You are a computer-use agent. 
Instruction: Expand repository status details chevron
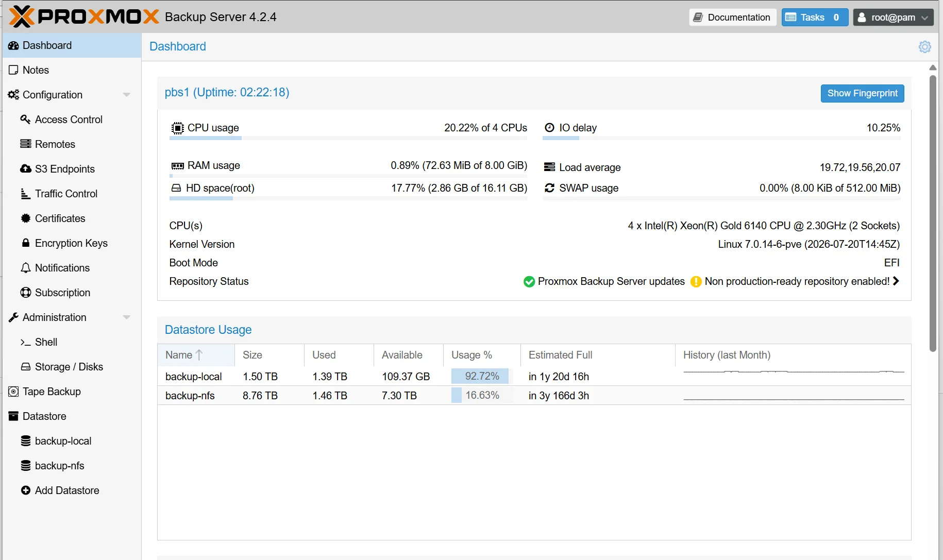(896, 281)
